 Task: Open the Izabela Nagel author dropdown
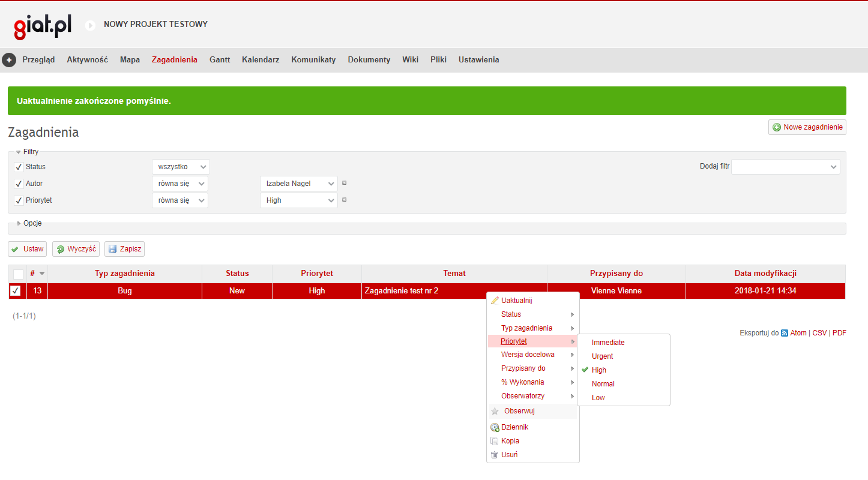(x=299, y=184)
